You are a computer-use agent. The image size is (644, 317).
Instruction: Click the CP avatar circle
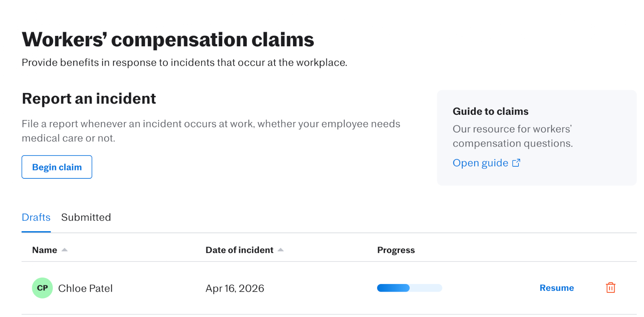[x=42, y=288]
